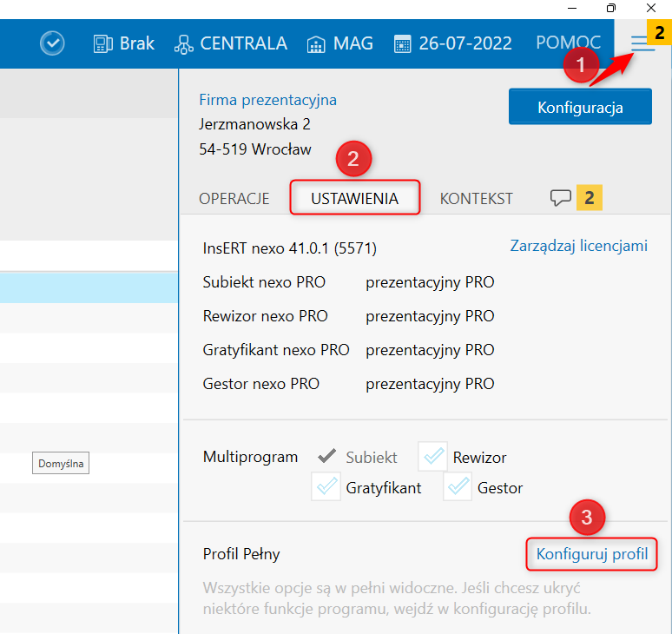
Task: Click the cash register icon beside Brak
Action: coord(102,43)
